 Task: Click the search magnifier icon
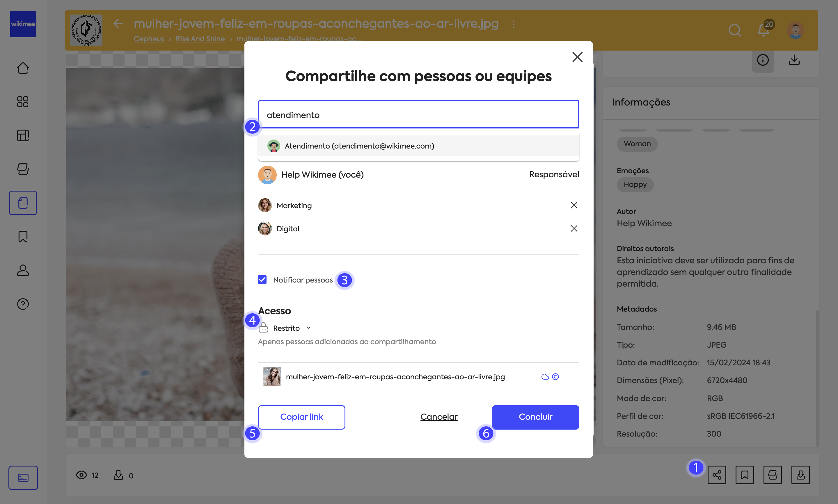click(x=735, y=30)
